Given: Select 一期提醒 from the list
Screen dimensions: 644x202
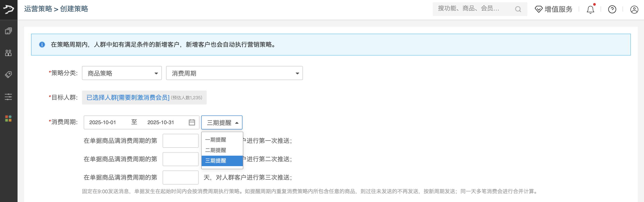Looking at the screenshot, I should [216, 140].
